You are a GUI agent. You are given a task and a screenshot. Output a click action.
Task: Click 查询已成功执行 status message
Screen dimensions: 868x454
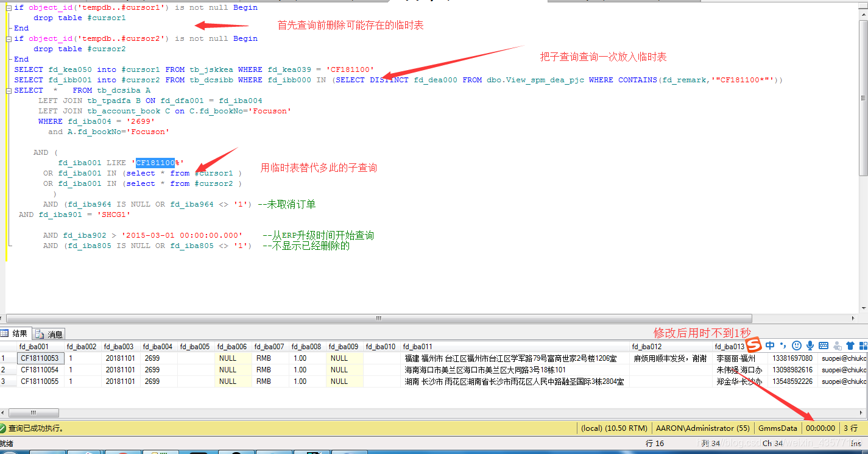point(36,428)
